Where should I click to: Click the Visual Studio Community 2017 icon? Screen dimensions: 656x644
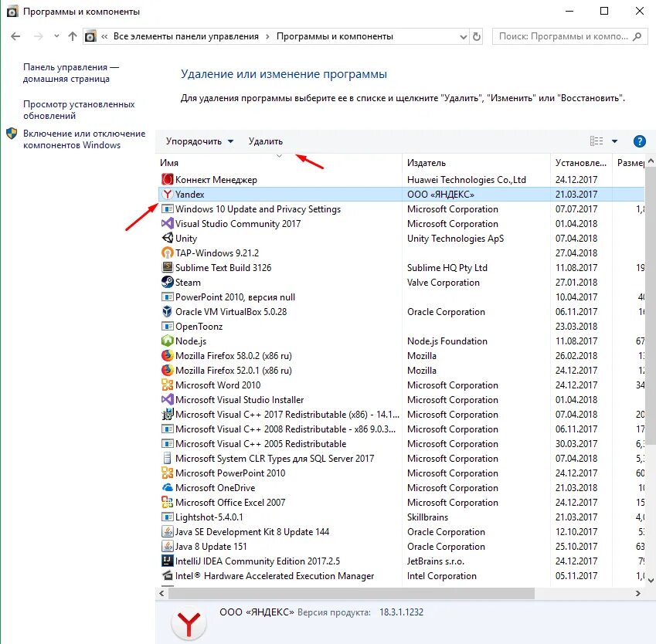point(168,223)
